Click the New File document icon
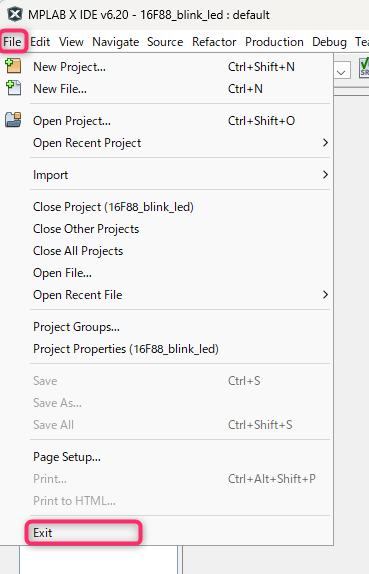Image resolution: width=369 pixels, height=574 pixels. 13,88
